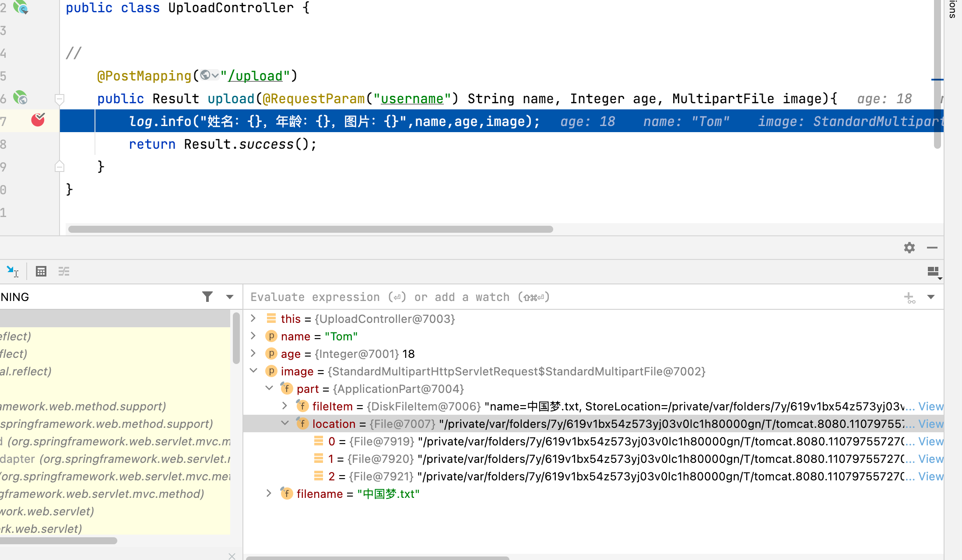Collapse the 'location' field node
The image size is (962, 560).
[285, 423]
